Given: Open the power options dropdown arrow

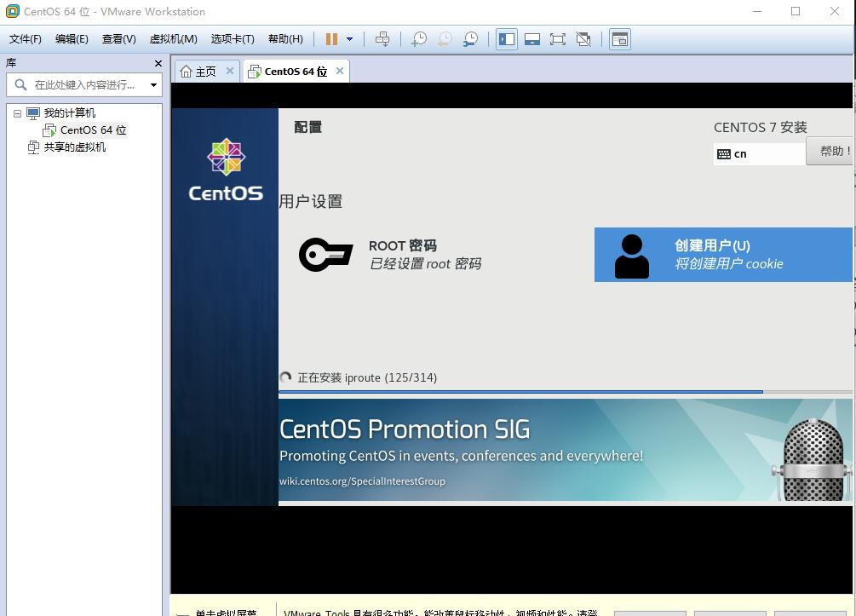Looking at the screenshot, I should [x=349, y=39].
